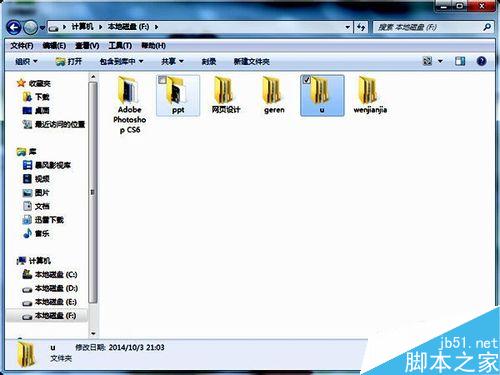This screenshot has width=500, height=375.
Task: Expand the address bar history dropdown arrow
Action: [x=347, y=27]
